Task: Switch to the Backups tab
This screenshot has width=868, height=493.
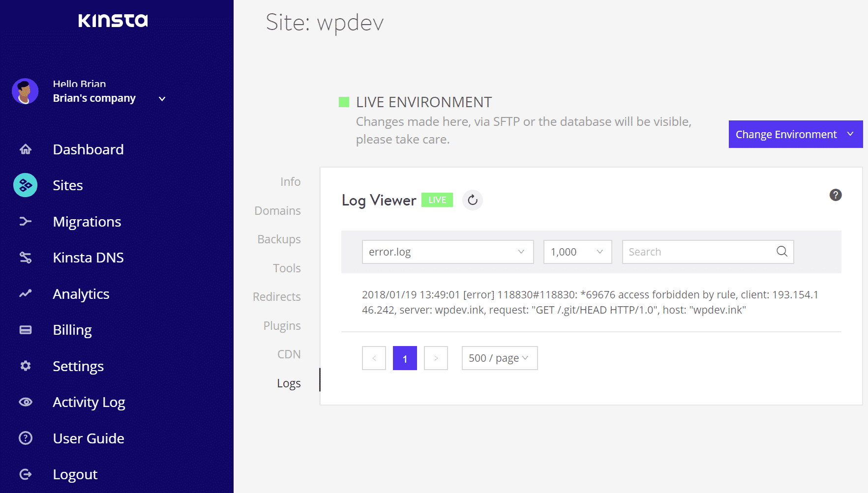Action: pyautogui.click(x=279, y=239)
